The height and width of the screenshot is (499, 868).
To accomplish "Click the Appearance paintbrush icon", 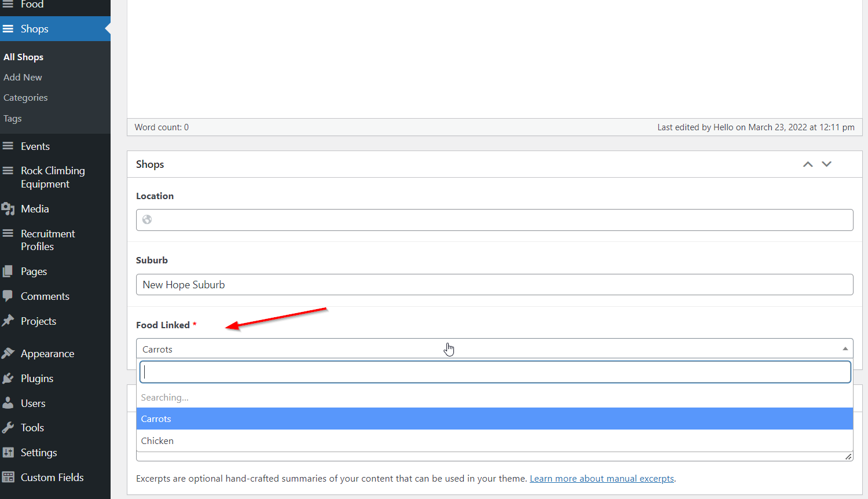I will coord(8,353).
